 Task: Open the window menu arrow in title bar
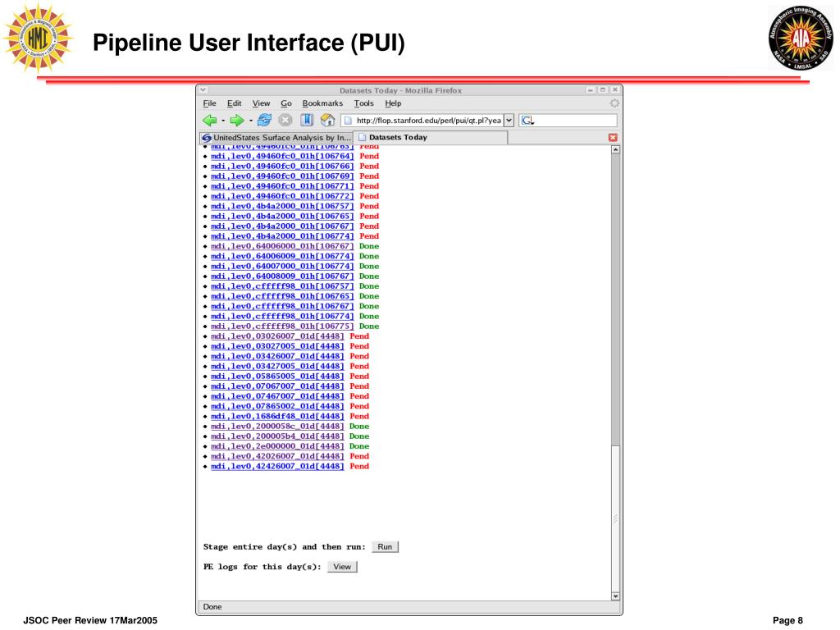pyautogui.click(x=203, y=90)
